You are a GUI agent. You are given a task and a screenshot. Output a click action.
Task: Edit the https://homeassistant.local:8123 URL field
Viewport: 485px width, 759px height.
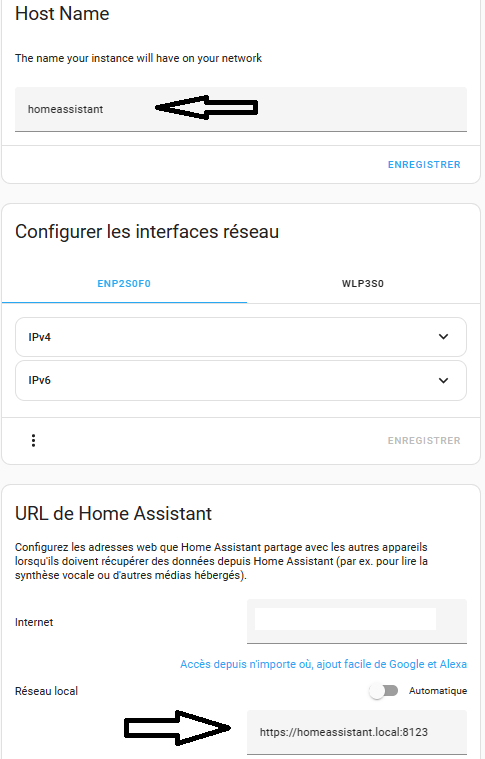point(357,732)
